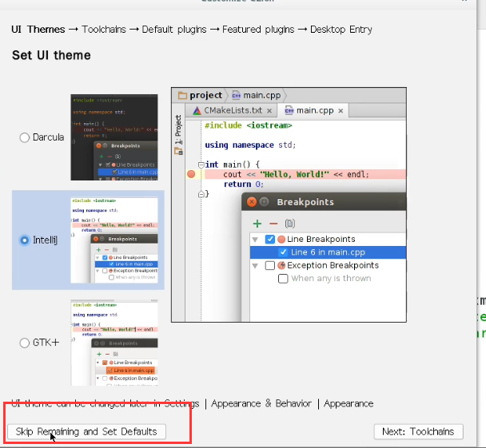
Task: Click the UI Themes step in breadcrumb
Action: [x=38, y=30]
